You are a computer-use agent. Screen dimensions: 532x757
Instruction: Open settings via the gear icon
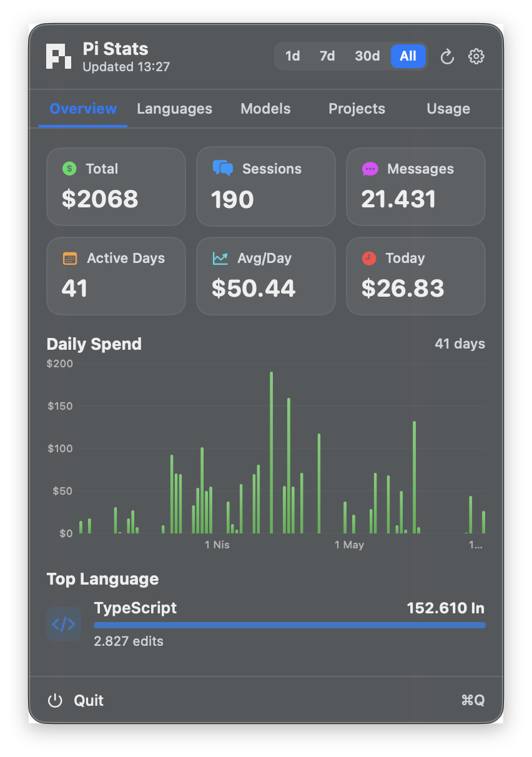pyautogui.click(x=476, y=57)
